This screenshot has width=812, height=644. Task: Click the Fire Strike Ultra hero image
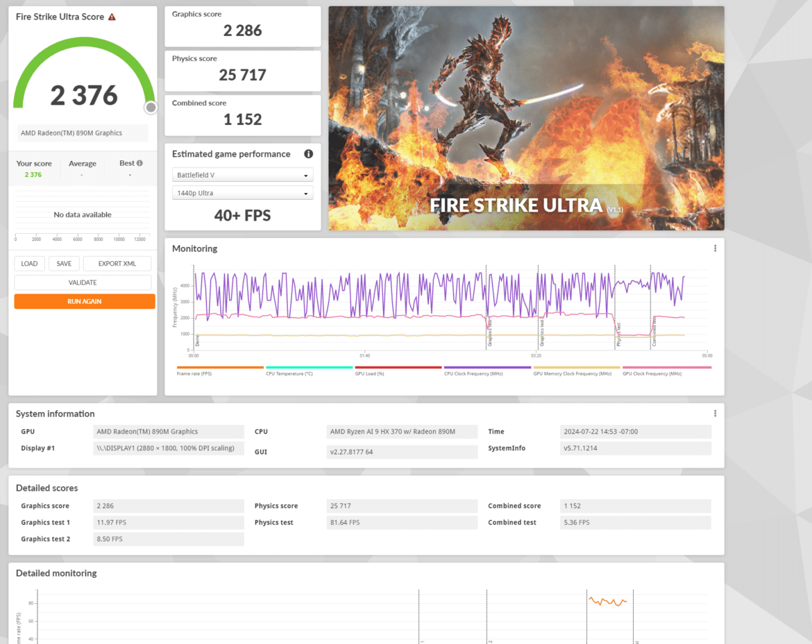(x=526, y=118)
